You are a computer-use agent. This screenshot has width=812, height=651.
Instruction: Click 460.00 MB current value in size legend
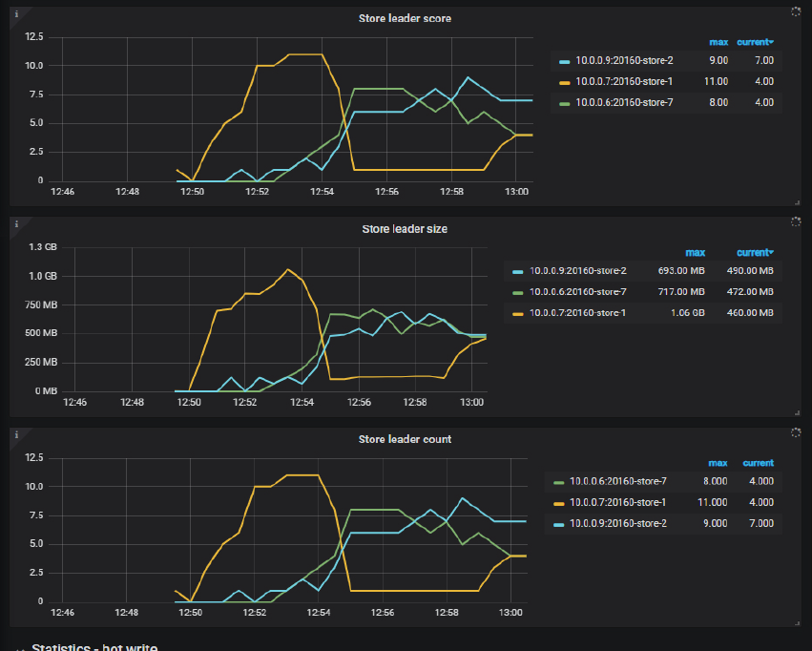point(750,313)
